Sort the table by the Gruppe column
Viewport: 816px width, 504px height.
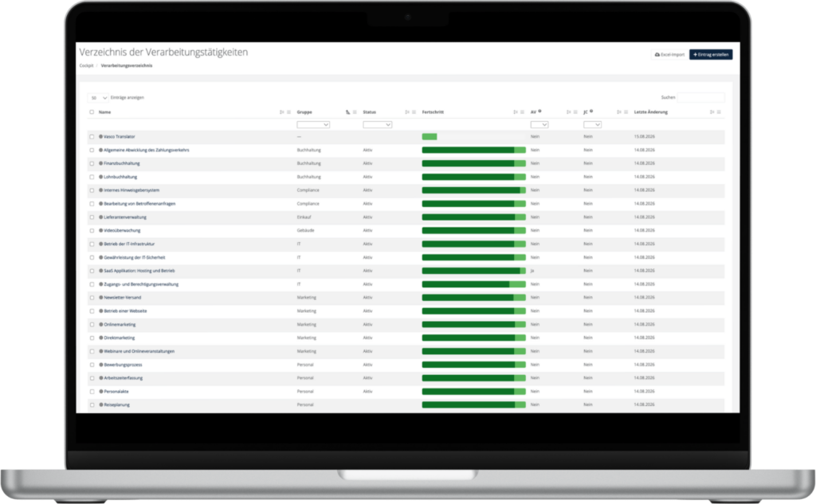(347, 112)
